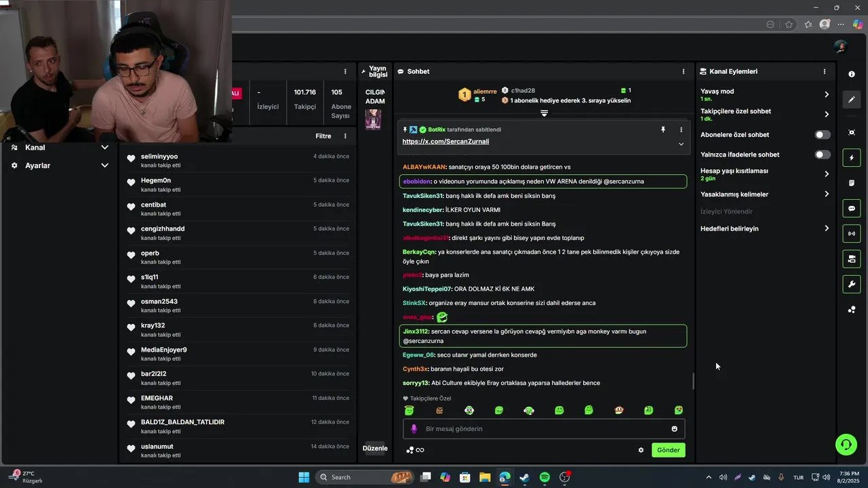The height and width of the screenshot is (488, 868).
Task: Click the browser favorites star icon
Action: tap(789, 24)
